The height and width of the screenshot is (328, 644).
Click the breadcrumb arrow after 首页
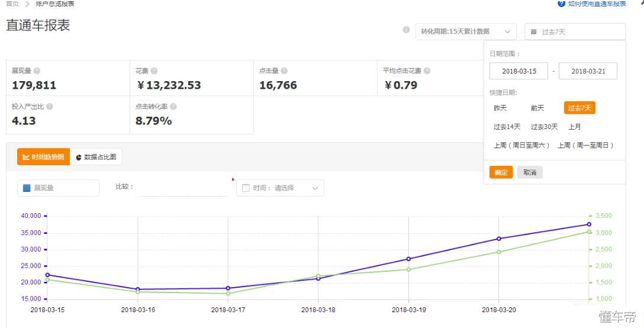[x=27, y=4]
